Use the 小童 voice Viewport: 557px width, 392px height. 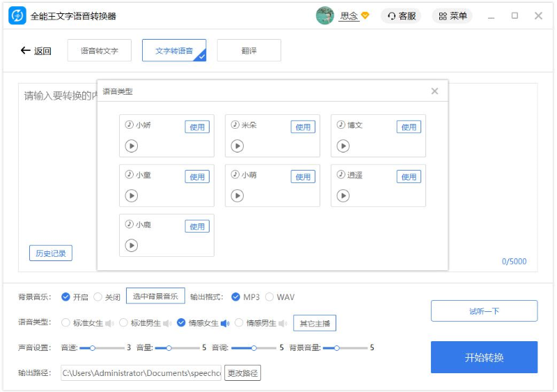pos(197,177)
